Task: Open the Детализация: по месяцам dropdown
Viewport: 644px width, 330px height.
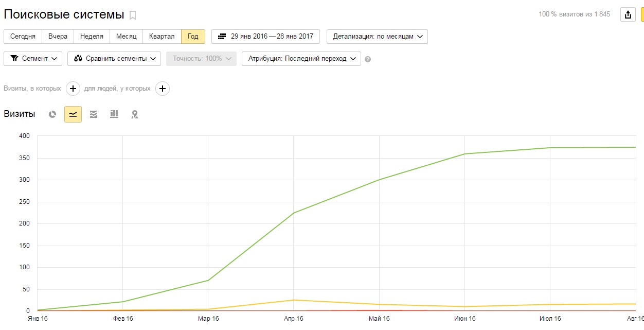Action: pos(377,37)
